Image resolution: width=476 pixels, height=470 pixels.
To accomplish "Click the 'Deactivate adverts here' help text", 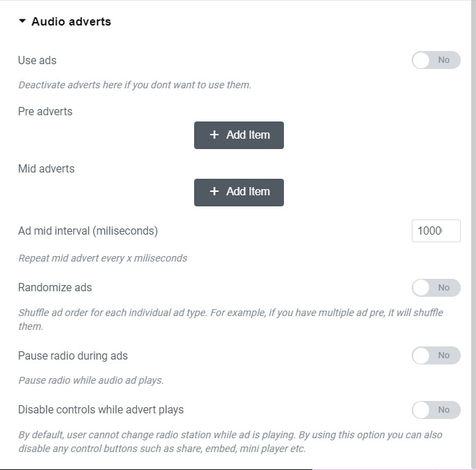I will (134, 85).
